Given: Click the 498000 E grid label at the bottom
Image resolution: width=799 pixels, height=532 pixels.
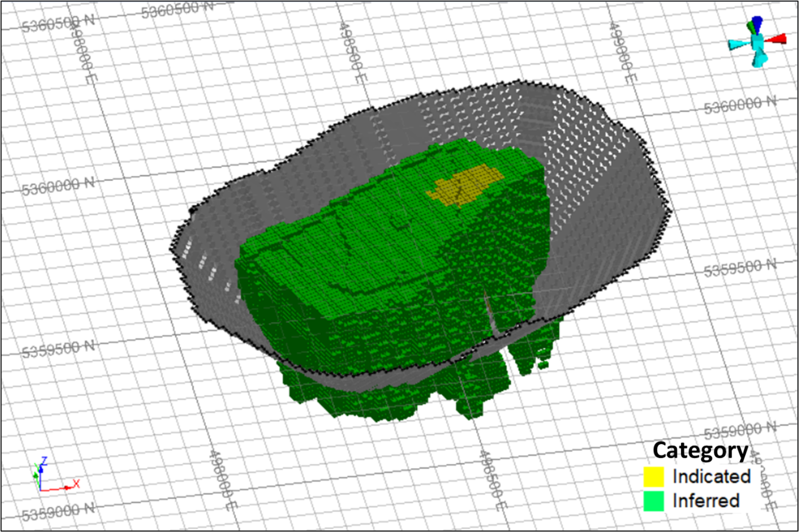Looking at the screenshot, I should 223,480.
